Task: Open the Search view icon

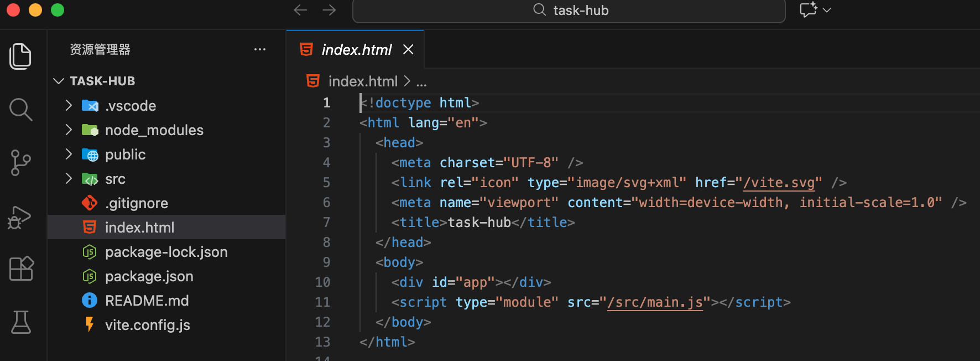Action: point(20,109)
